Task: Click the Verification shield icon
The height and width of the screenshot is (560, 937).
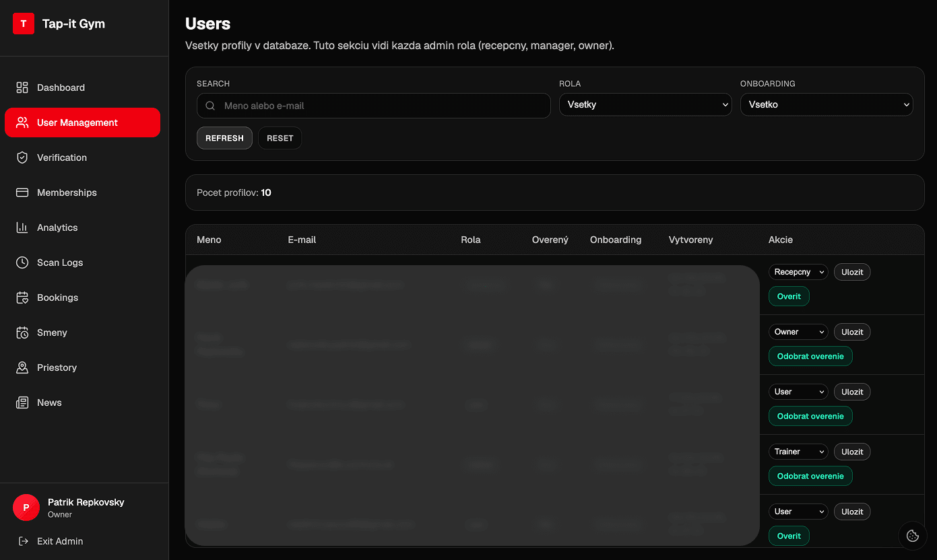Action: pyautogui.click(x=22, y=157)
